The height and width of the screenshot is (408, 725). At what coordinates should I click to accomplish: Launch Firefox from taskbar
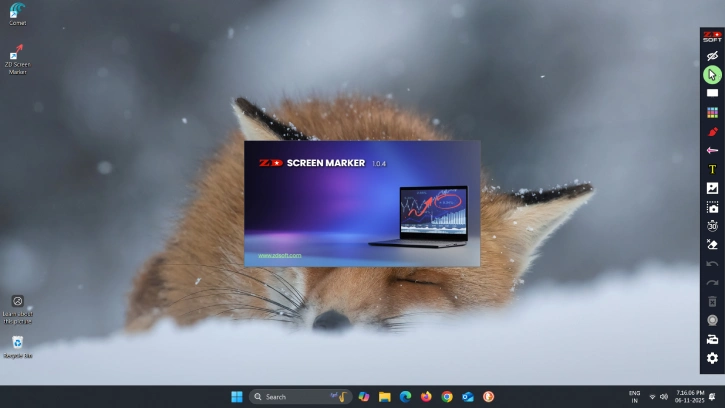pyautogui.click(x=426, y=397)
